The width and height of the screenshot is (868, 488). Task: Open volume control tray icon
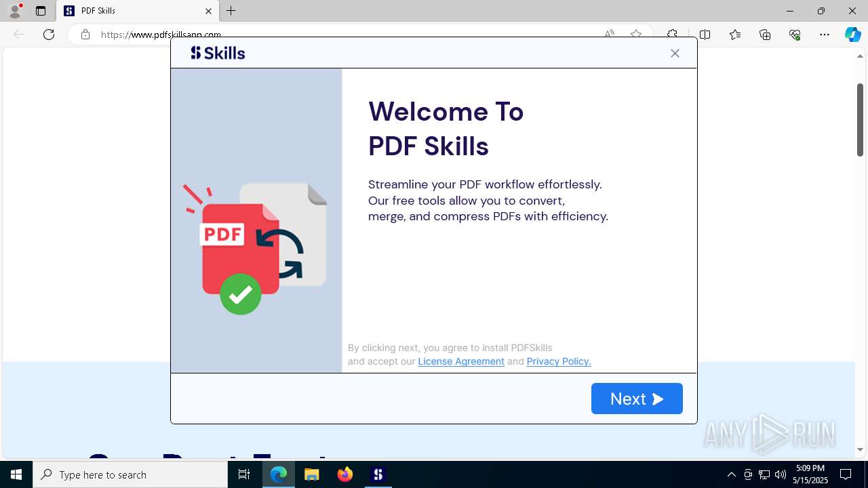pyautogui.click(x=781, y=474)
